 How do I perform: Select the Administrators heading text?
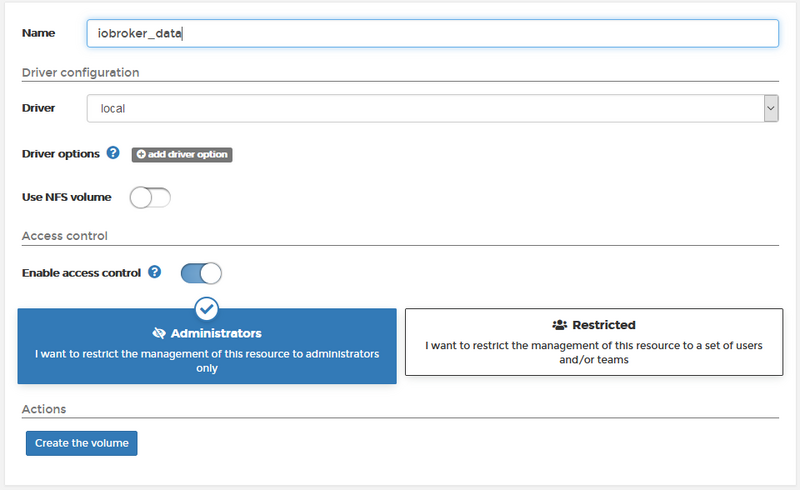(216, 333)
